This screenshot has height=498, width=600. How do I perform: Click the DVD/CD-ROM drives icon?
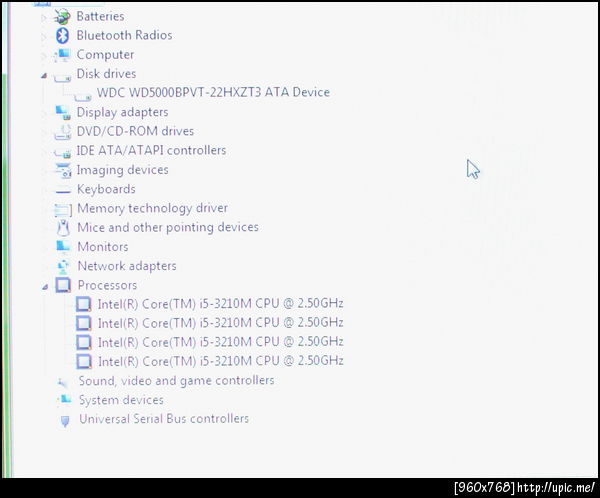[x=63, y=132]
